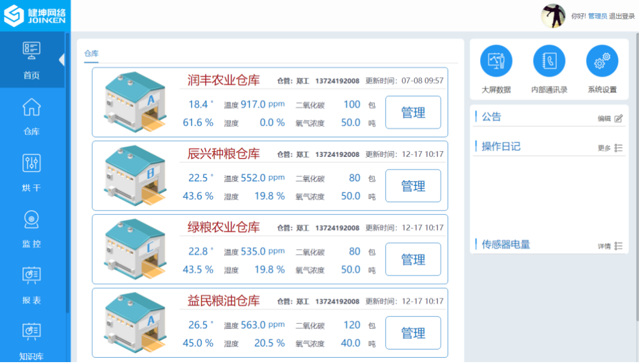
Task: Click 管理 for 辰兴种粮仓库
Action: coord(413,186)
